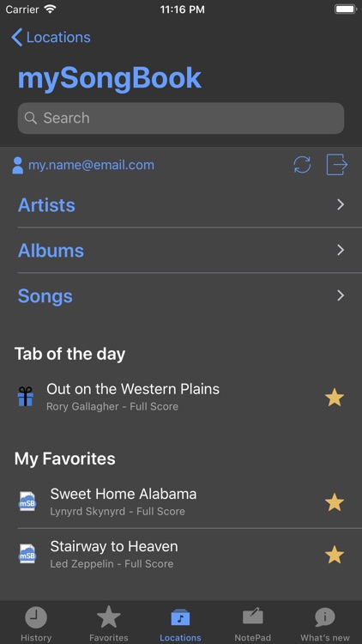
Task: Open Albums using its chevron arrow
Action: coord(341,250)
